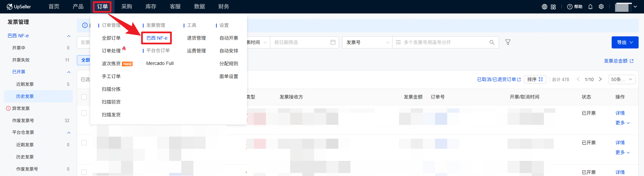Select 巴西 NF-e in the orders menu
The image size is (644, 176).
point(157,38)
